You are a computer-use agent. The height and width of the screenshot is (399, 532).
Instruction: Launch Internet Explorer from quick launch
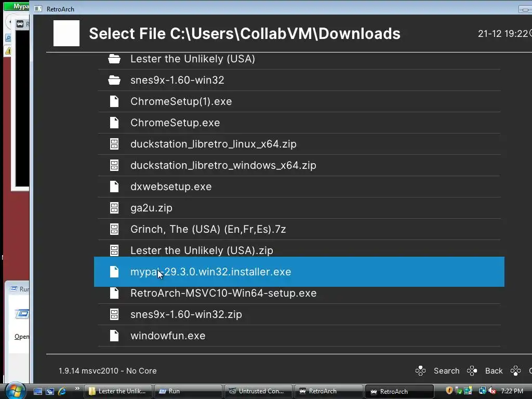(x=62, y=391)
